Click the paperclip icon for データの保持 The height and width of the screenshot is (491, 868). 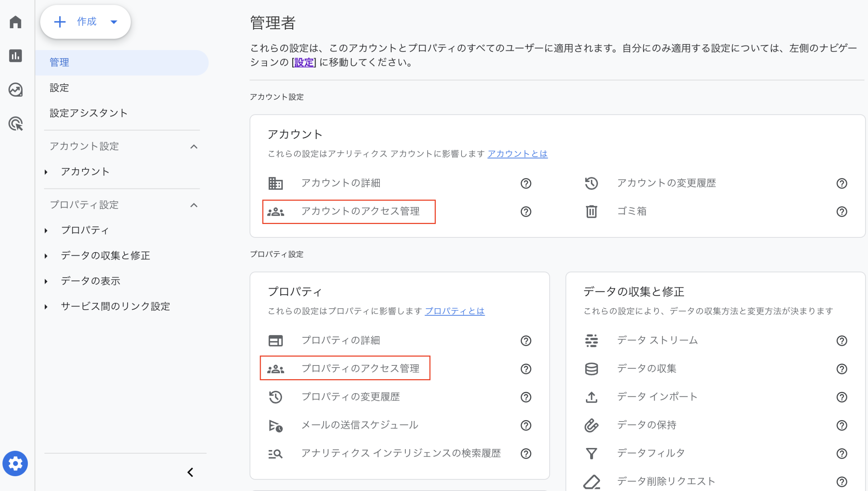tap(591, 426)
